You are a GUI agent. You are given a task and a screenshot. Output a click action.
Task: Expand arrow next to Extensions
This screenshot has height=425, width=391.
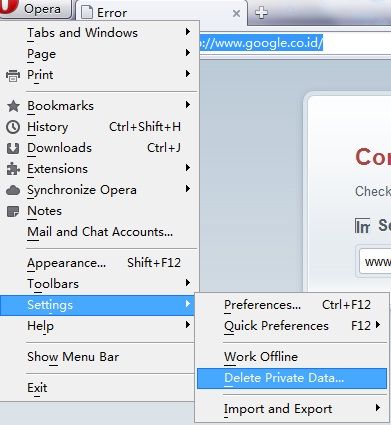tap(188, 168)
